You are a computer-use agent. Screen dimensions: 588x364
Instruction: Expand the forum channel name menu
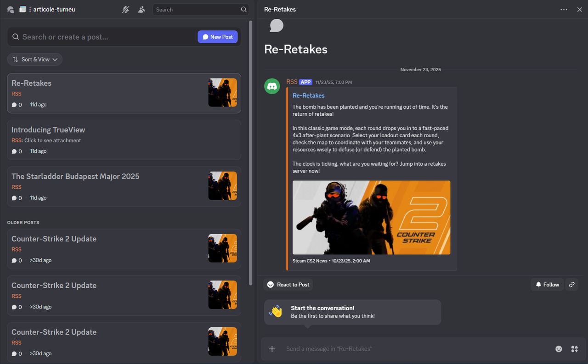(x=54, y=9)
